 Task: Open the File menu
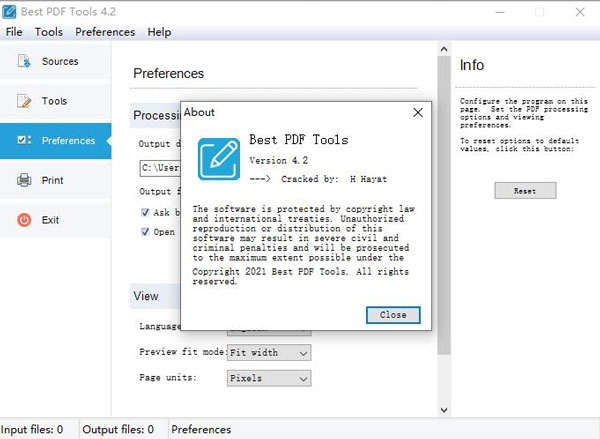coord(14,32)
